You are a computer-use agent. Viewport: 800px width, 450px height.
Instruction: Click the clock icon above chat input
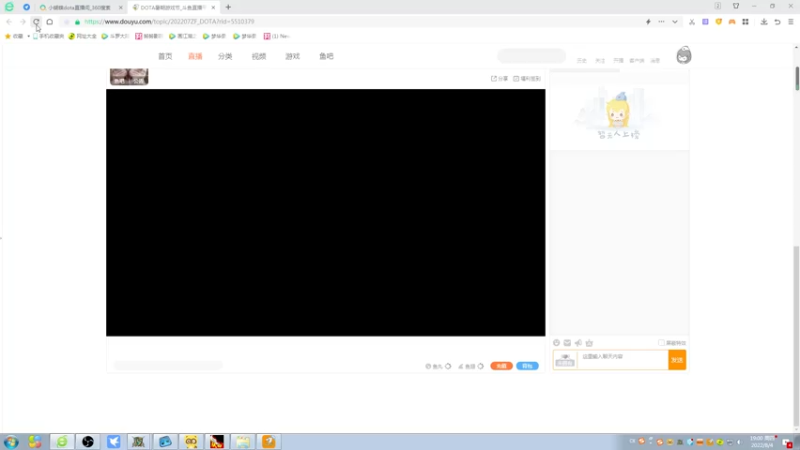[556, 343]
